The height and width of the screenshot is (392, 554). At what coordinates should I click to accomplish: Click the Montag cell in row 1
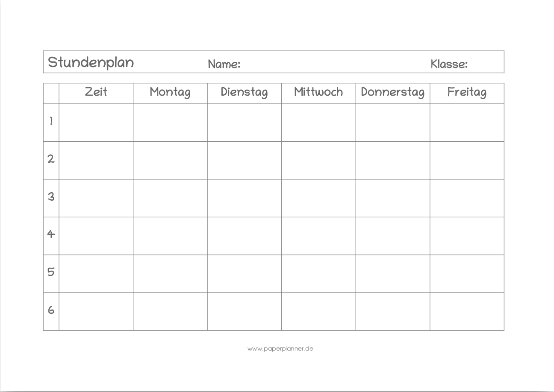point(170,123)
